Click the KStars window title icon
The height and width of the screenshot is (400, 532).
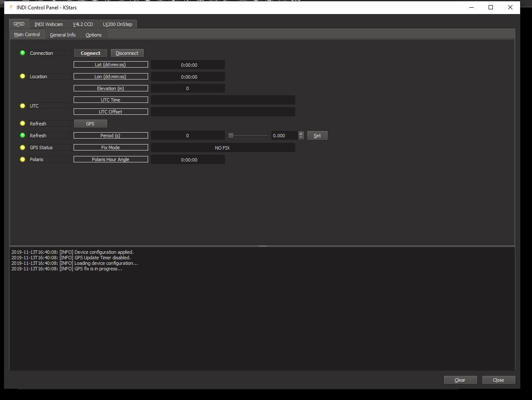(11, 7)
